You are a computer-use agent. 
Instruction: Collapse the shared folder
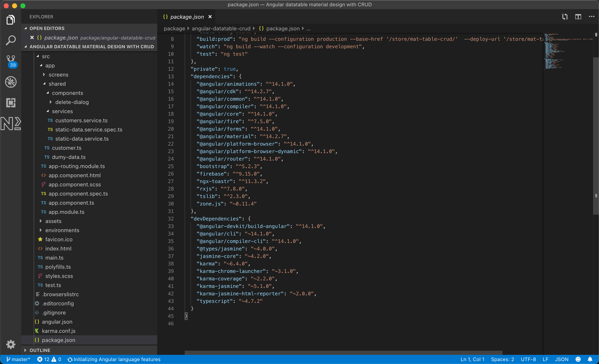click(x=44, y=84)
